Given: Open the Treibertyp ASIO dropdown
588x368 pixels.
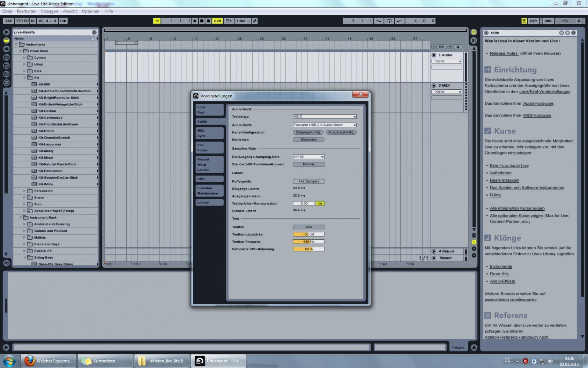Looking at the screenshot, I should pyautogui.click(x=325, y=117).
